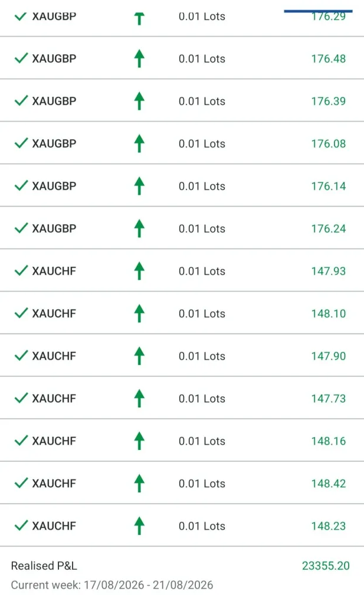Click the up arrow in the 147.93 row
Viewport: 364px width, 604px height.
139,271
